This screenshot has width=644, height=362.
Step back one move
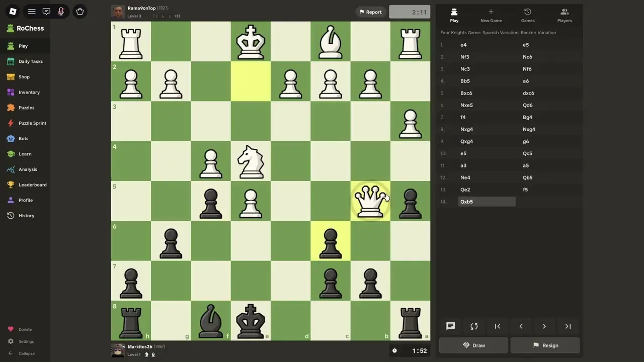tap(521, 326)
